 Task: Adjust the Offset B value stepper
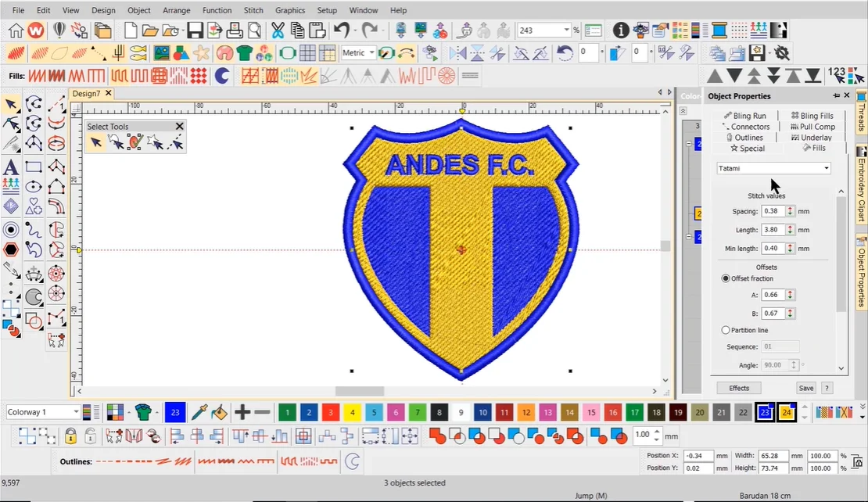[x=790, y=314]
